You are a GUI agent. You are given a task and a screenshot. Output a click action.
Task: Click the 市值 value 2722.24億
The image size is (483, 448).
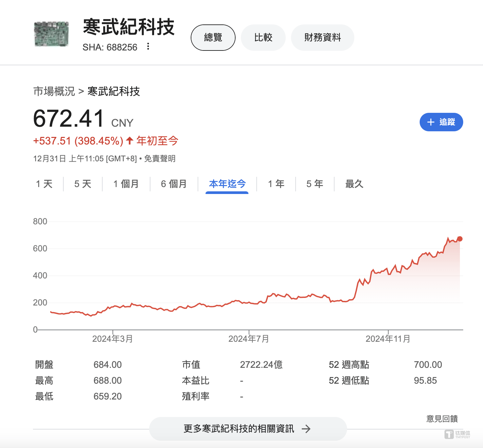261,365
